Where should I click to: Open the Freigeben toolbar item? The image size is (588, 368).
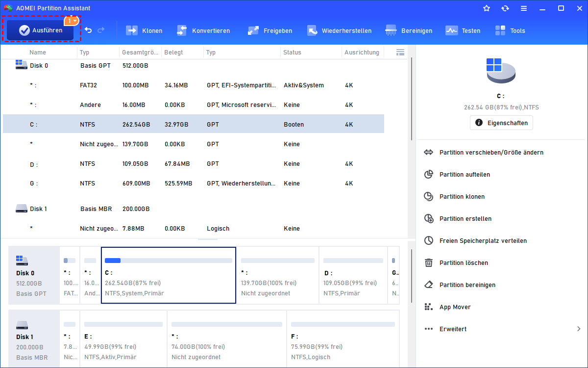click(269, 30)
